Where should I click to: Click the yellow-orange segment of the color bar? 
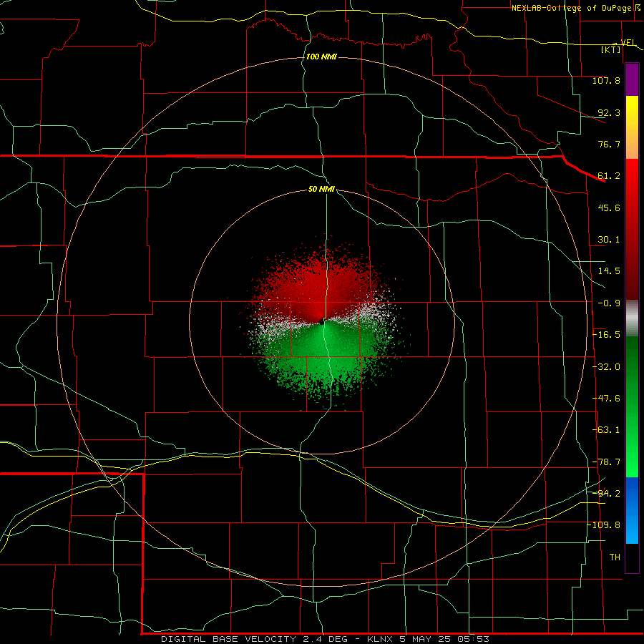coord(632,127)
